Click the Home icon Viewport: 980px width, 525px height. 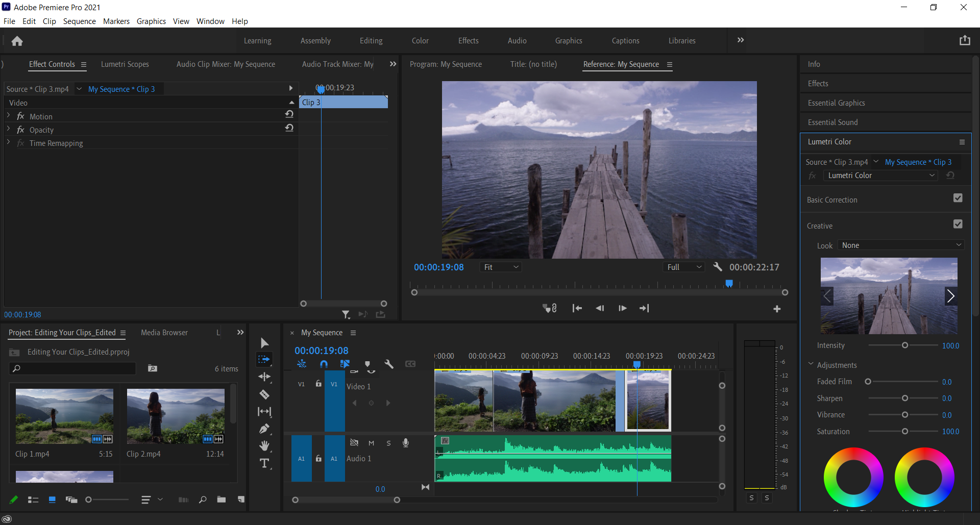tap(17, 41)
